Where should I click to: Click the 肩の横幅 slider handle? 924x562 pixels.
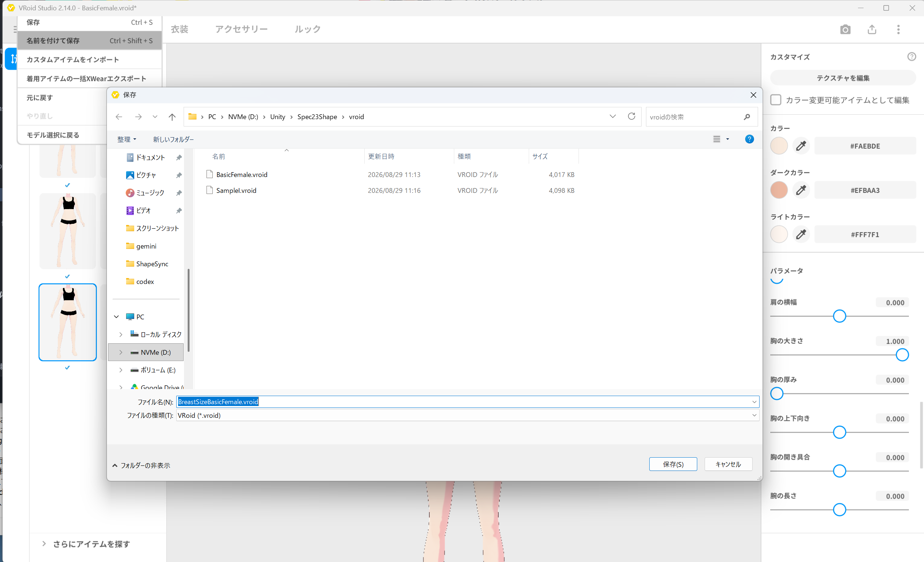pyautogui.click(x=840, y=316)
